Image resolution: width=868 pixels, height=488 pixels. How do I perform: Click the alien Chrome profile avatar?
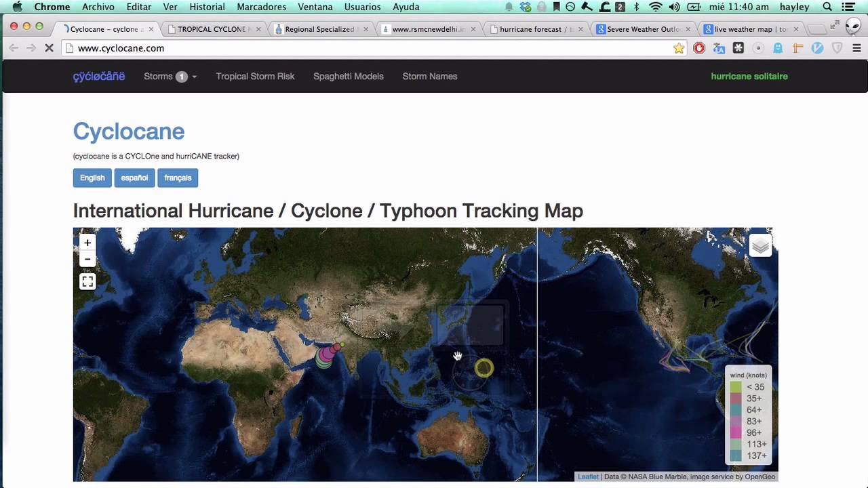pos(852,26)
